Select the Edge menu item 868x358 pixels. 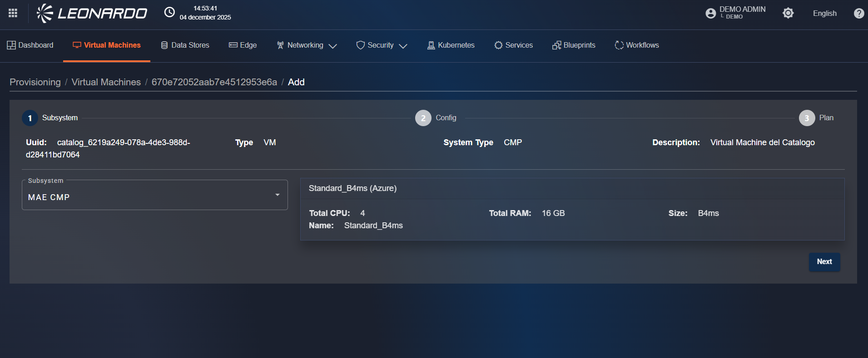(x=243, y=45)
